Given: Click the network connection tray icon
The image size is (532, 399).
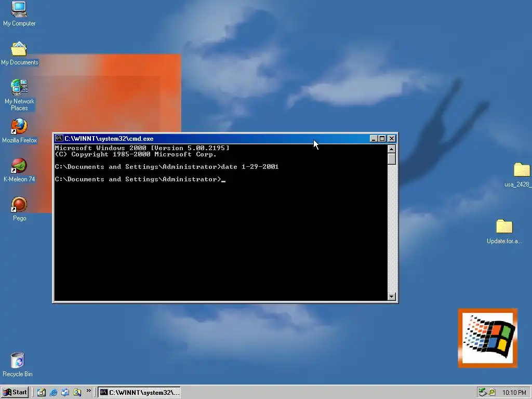Looking at the screenshot, I should [483, 393].
